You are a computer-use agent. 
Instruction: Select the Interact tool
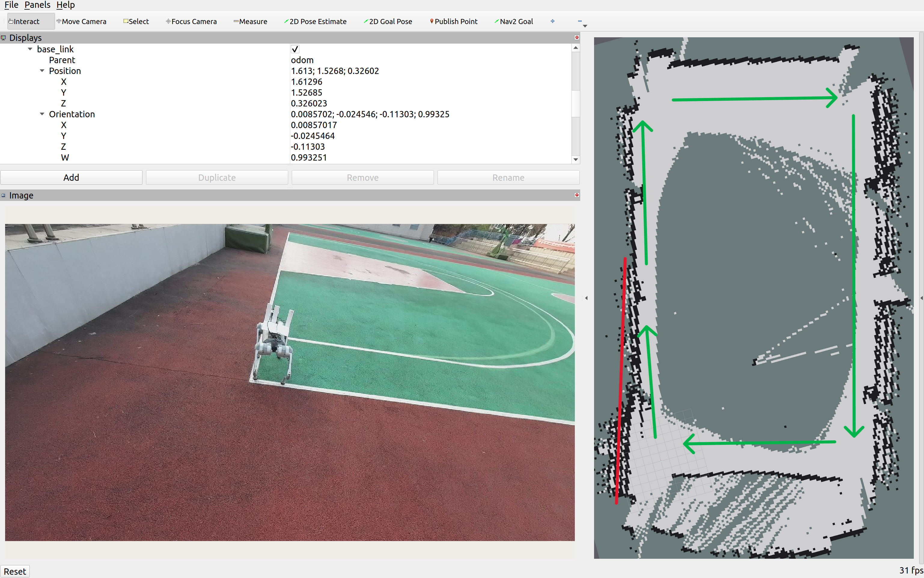(24, 21)
